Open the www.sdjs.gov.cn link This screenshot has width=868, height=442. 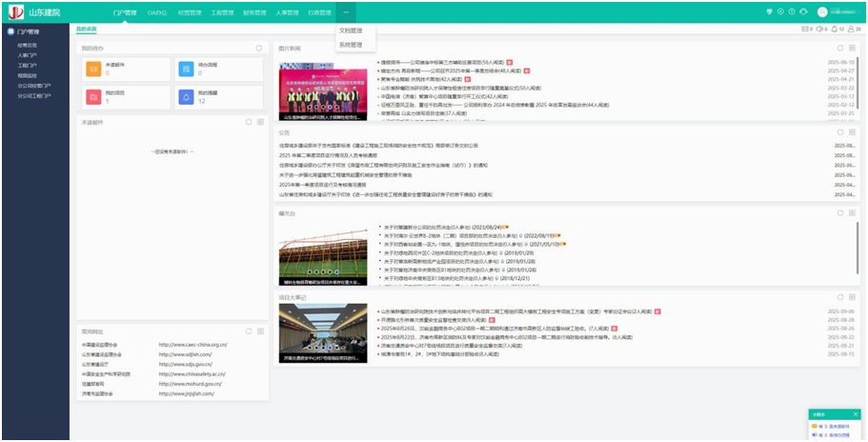point(185,364)
